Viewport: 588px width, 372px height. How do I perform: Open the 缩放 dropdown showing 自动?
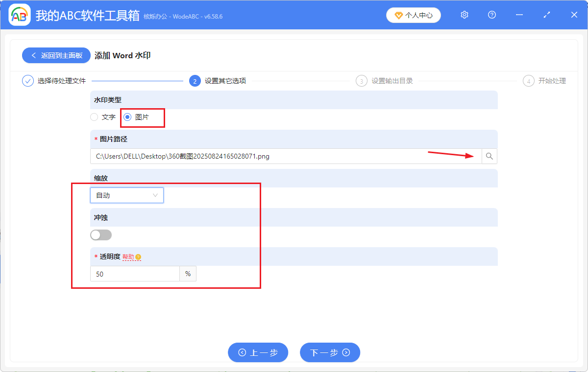(126, 195)
